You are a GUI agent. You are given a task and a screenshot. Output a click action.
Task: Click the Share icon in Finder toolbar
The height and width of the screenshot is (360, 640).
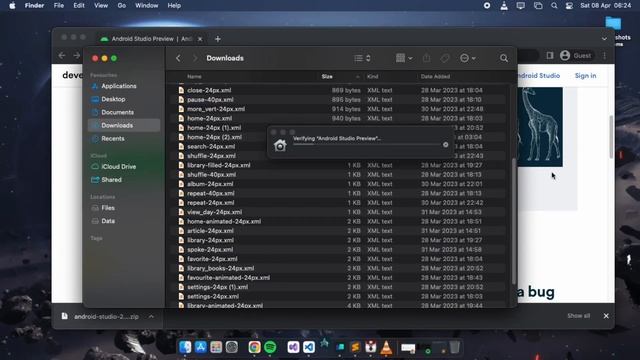tap(427, 58)
